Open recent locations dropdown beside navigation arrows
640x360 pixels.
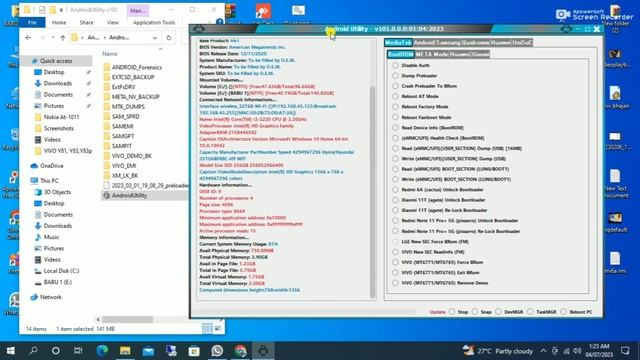point(53,38)
